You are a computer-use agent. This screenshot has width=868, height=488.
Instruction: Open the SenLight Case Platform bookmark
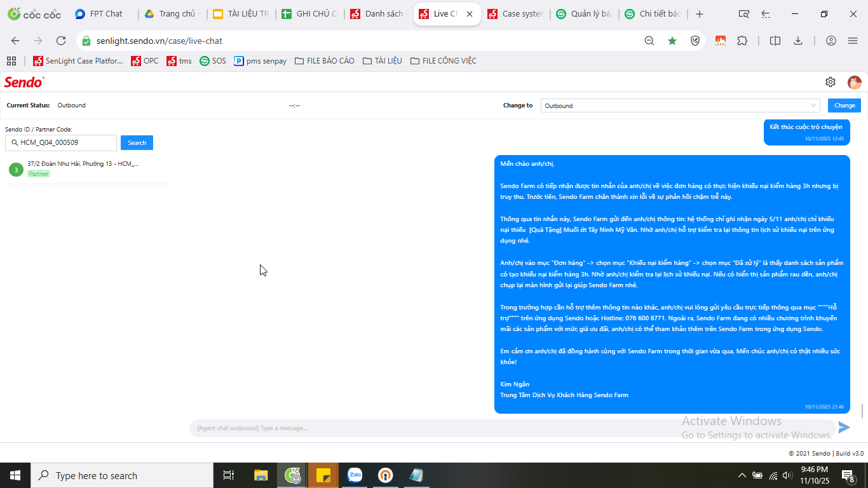pos(78,61)
